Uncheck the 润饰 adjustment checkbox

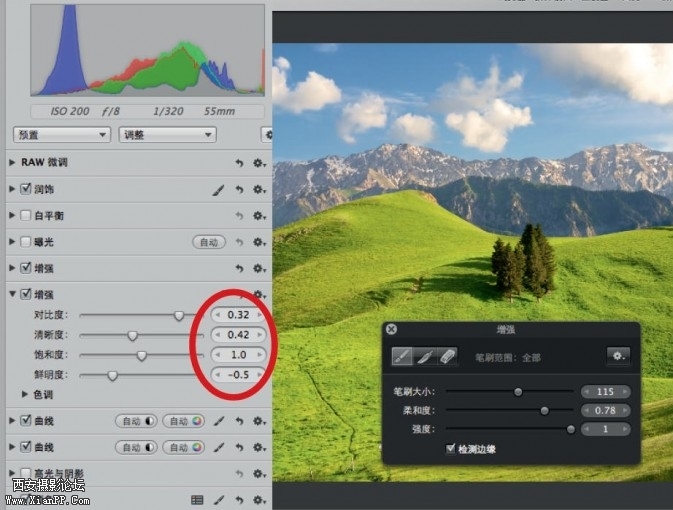[x=26, y=188]
